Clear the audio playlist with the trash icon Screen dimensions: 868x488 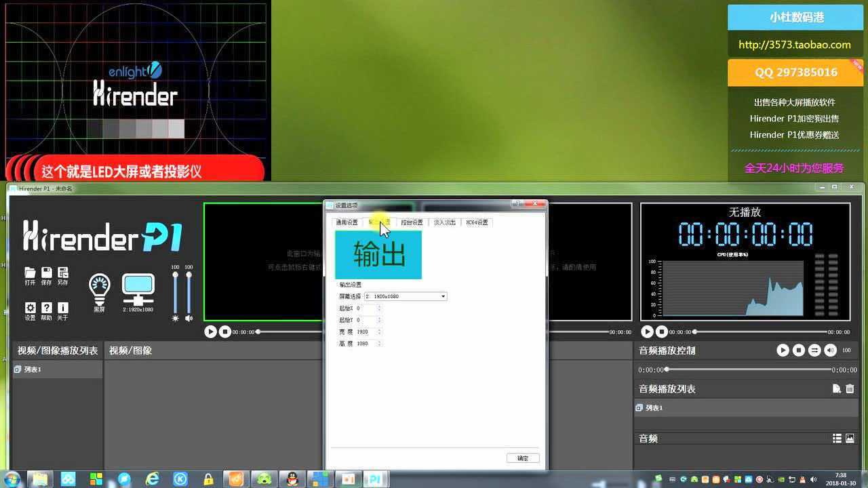pos(850,388)
